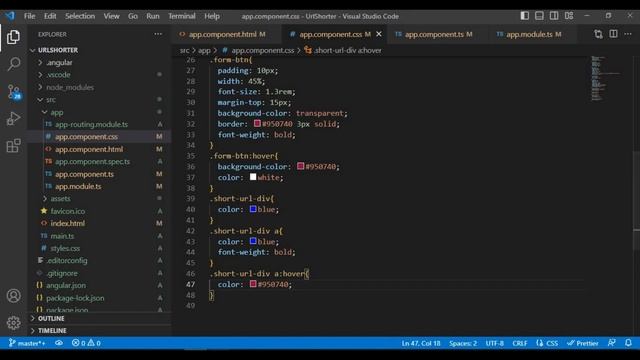
Task: Open index.html in explorer
Action: pyautogui.click(x=99, y=224)
